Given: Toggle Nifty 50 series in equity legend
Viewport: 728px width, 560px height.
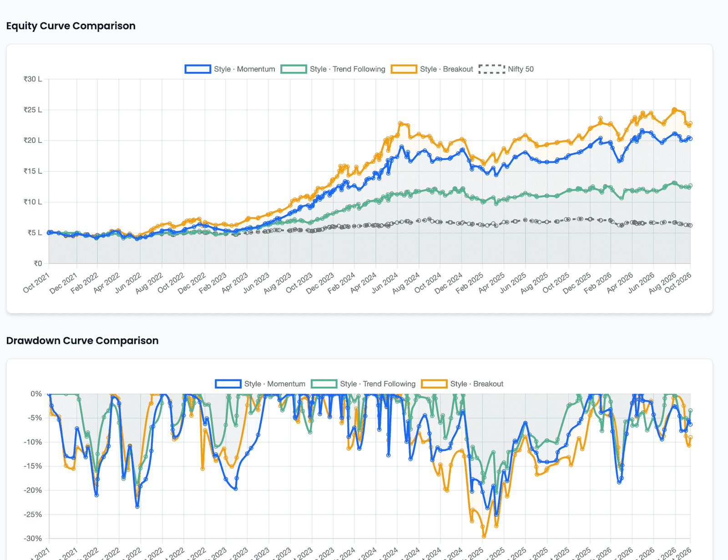Looking at the screenshot, I should point(506,69).
